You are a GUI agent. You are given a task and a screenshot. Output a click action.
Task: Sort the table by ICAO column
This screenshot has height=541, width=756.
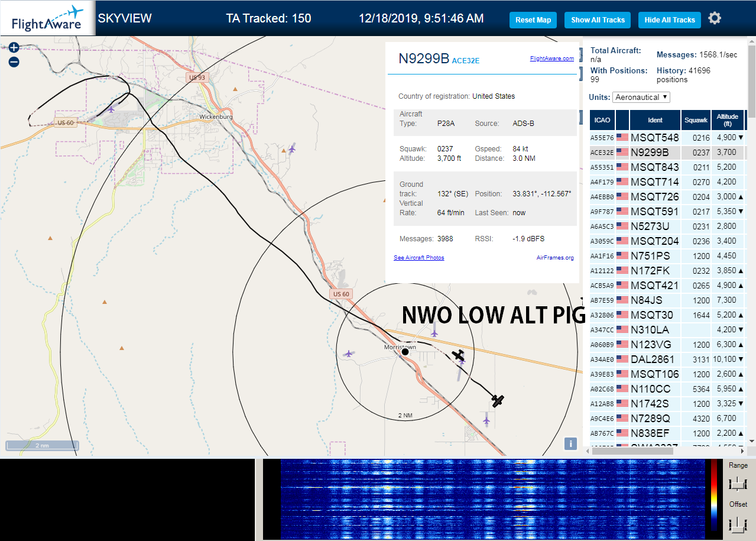click(602, 120)
